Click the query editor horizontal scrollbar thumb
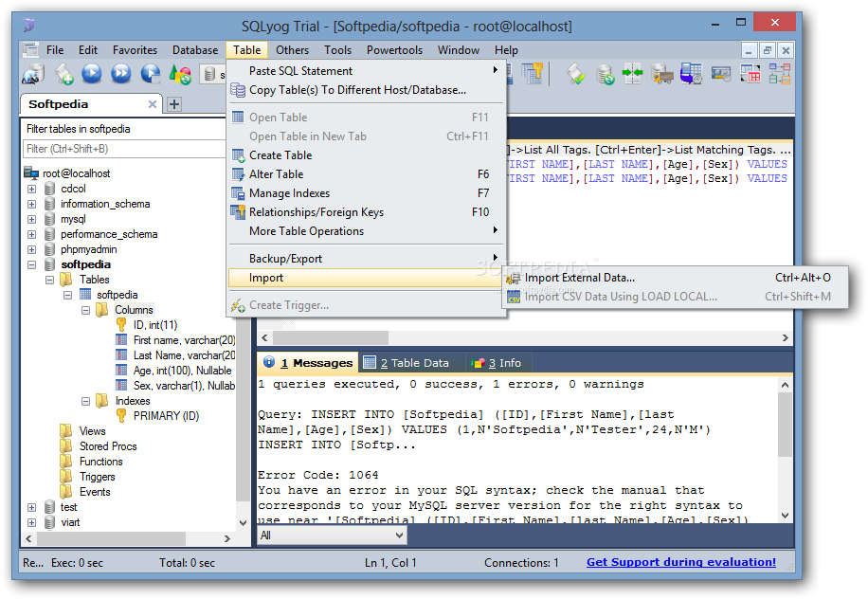Viewport: 868px width, 599px height. click(x=331, y=337)
